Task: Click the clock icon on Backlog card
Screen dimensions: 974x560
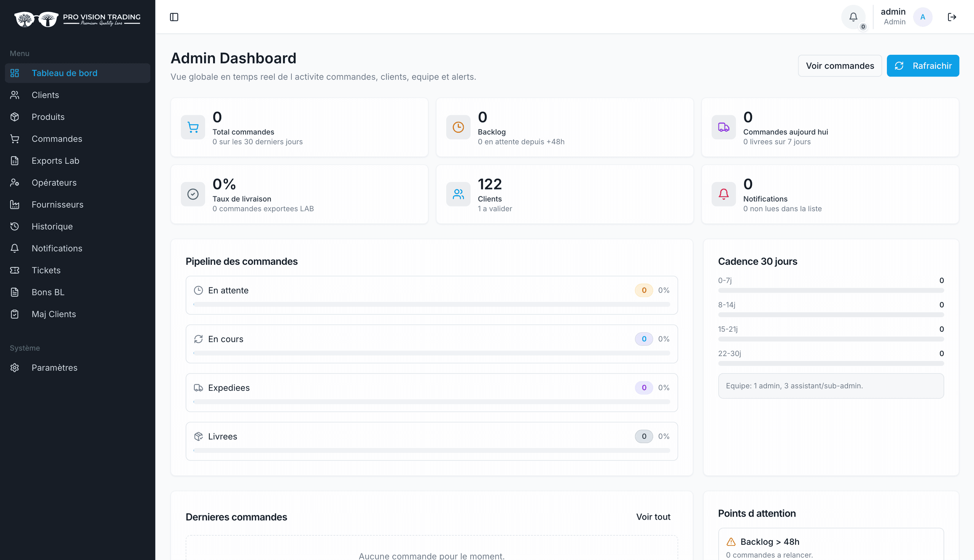Action: tap(458, 127)
